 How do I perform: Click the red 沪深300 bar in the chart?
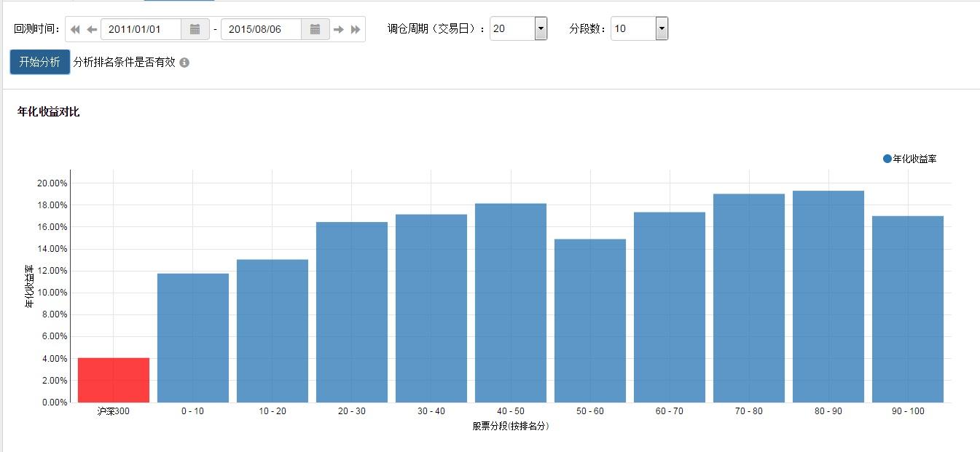point(113,380)
